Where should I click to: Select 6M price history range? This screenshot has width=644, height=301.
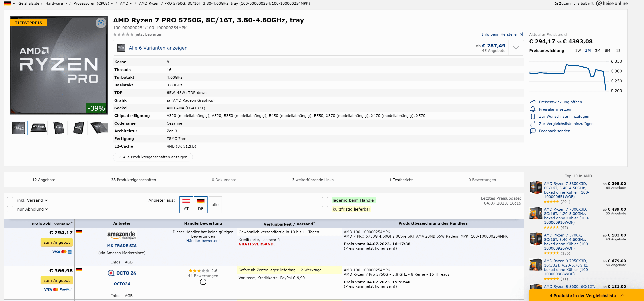(x=607, y=51)
